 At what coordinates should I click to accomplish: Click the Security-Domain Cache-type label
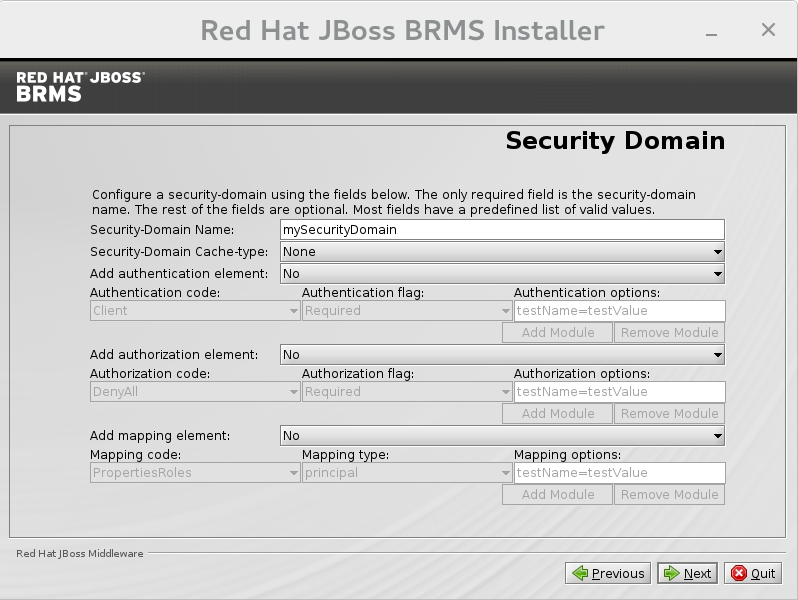click(179, 251)
